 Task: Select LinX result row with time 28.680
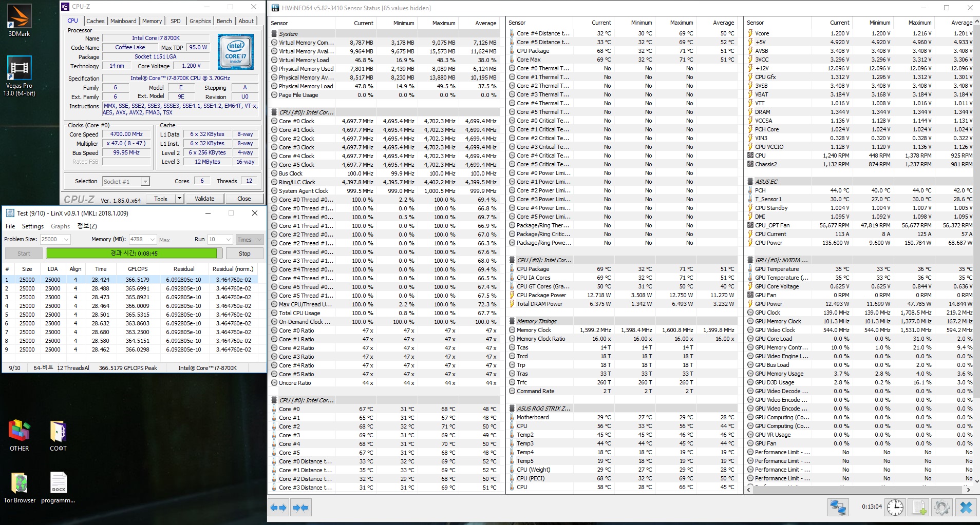pyautogui.click(x=131, y=332)
